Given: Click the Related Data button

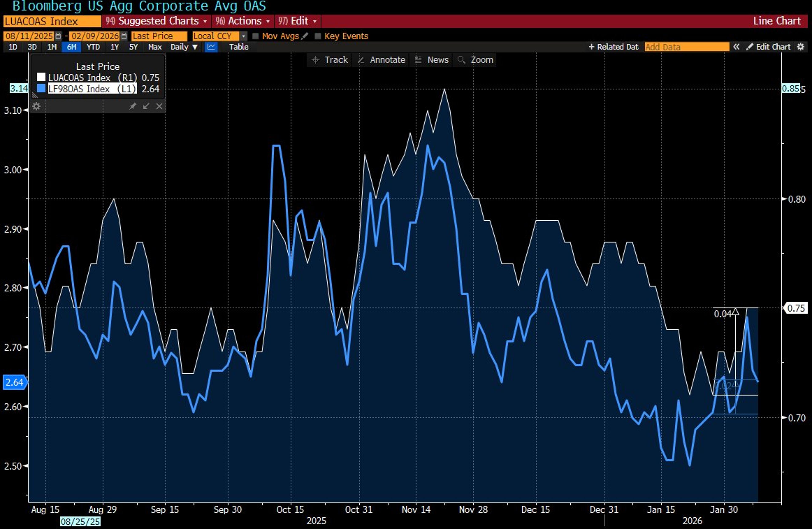Looking at the screenshot, I should point(613,47).
